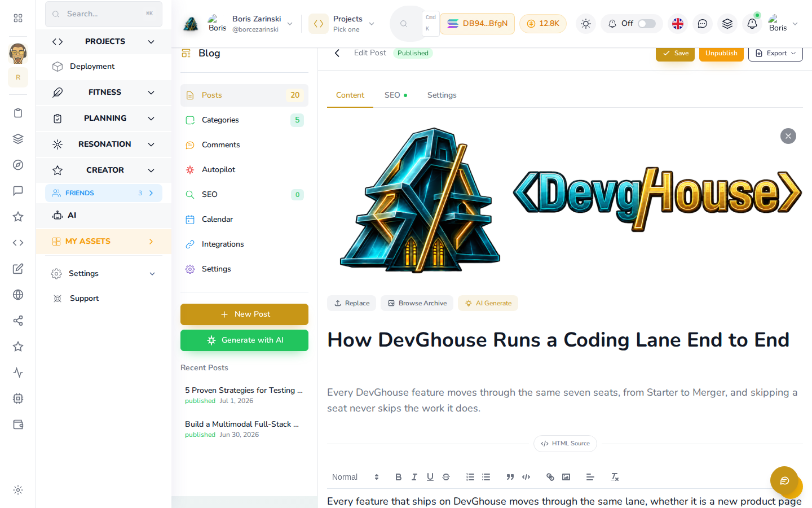812x508 pixels.
Task: Clear text formatting
Action: [615, 477]
